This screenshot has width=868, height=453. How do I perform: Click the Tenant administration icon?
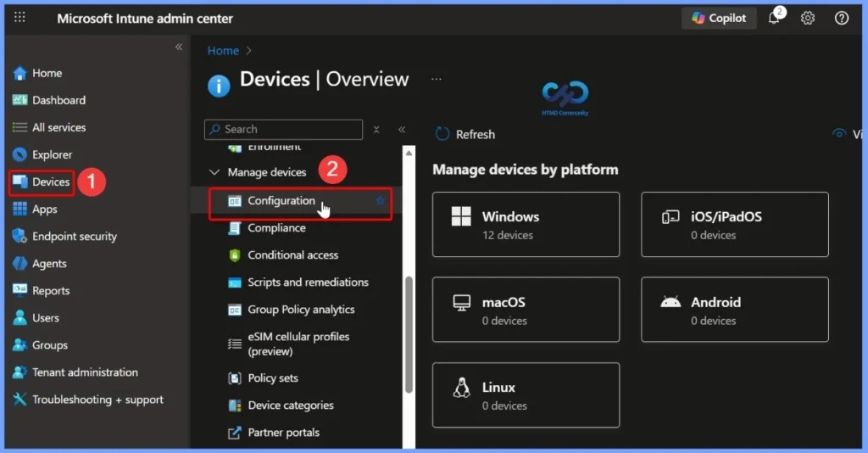coord(20,372)
